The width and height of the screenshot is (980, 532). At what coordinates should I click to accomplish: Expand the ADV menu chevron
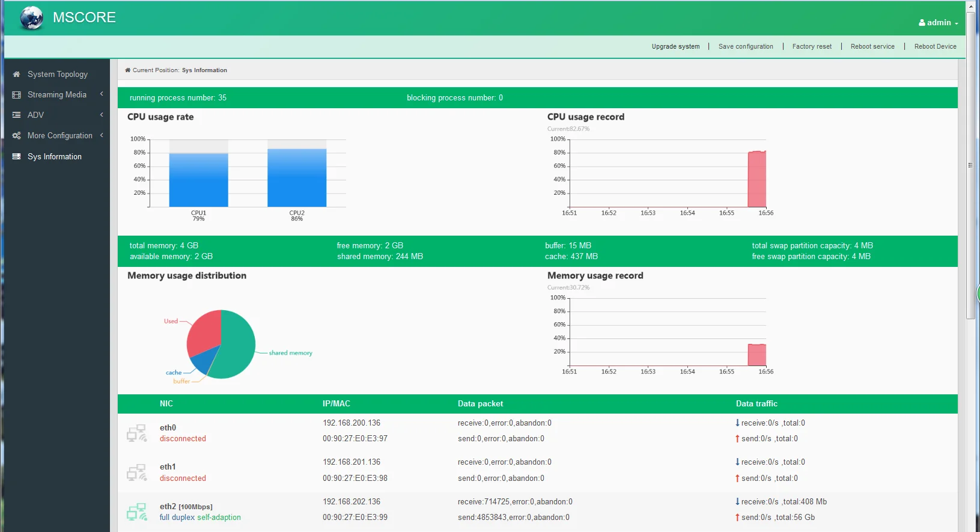point(102,115)
